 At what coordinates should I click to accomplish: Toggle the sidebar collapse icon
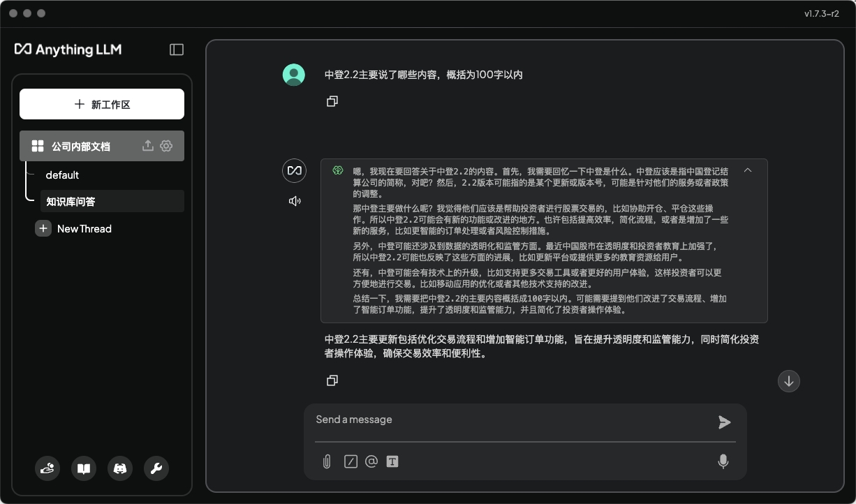(177, 50)
